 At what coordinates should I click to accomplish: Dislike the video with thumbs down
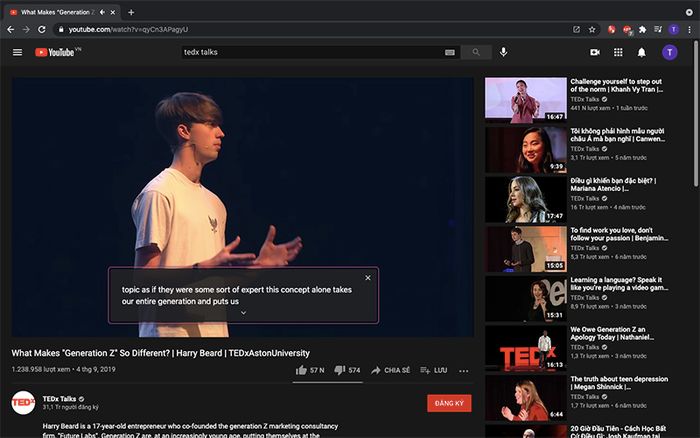347,370
